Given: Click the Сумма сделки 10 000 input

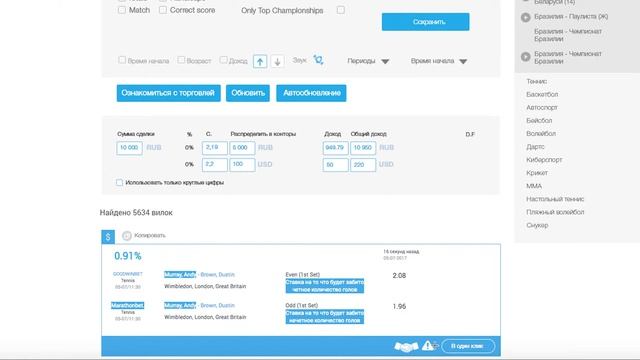Looking at the screenshot, I should (x=129, y=148).
